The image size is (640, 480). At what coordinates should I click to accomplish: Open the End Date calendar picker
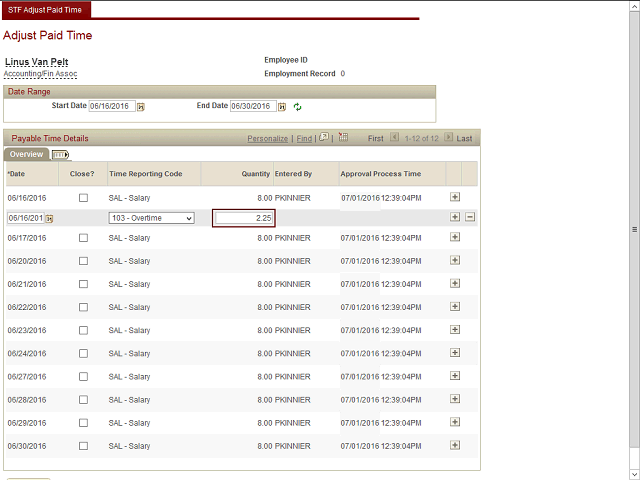[x=282, y=107]
